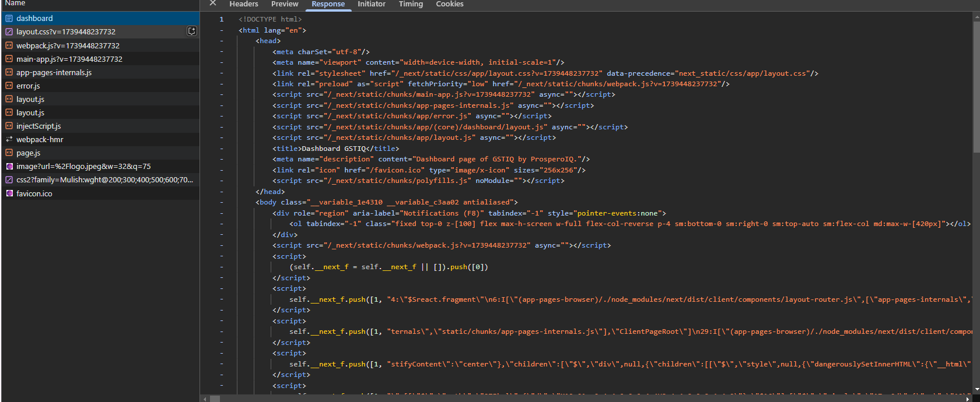The height and width of the screenshot is (402, 980).
Task: Click the polyfills.js script line
Action: pos(418,181)
